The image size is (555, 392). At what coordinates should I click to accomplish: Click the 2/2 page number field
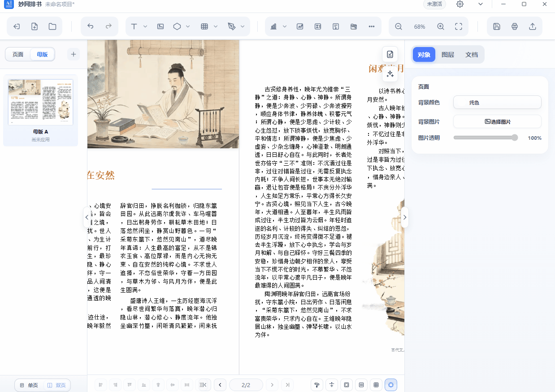tap(246, 385)
